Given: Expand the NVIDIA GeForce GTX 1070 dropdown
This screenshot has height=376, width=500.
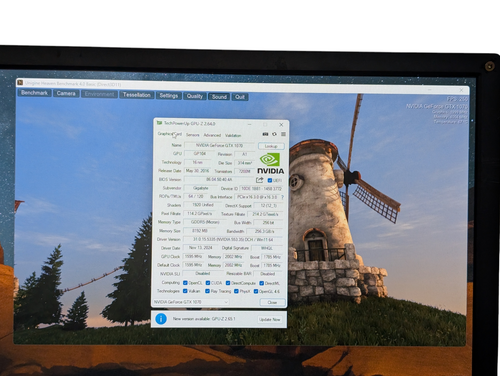Looking at the screenshot, I should pyautogui.click(x=191, y=302).
